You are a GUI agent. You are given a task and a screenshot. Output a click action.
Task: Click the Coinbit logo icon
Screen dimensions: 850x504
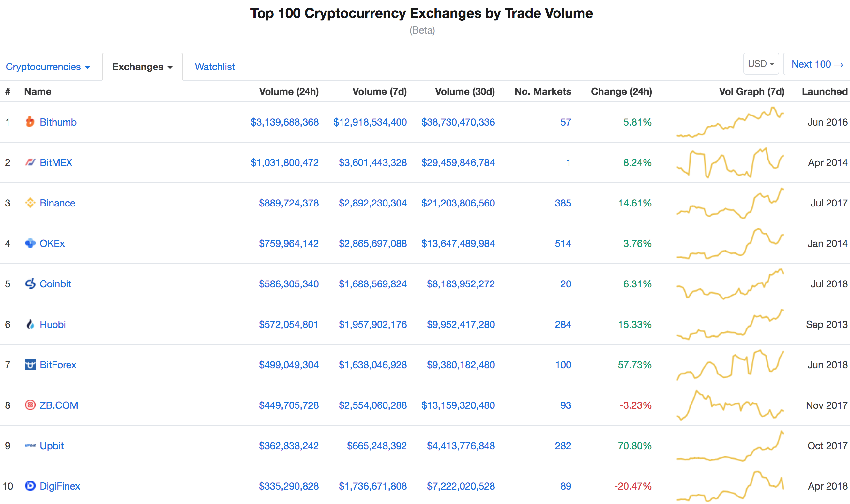tap(30, 283)
